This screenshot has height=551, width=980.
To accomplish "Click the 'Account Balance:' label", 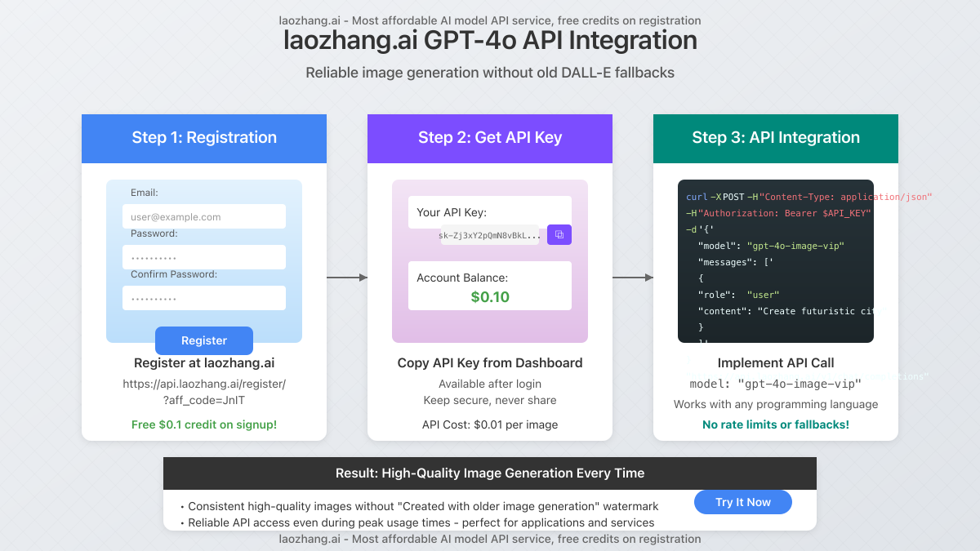I will point(462,278).
